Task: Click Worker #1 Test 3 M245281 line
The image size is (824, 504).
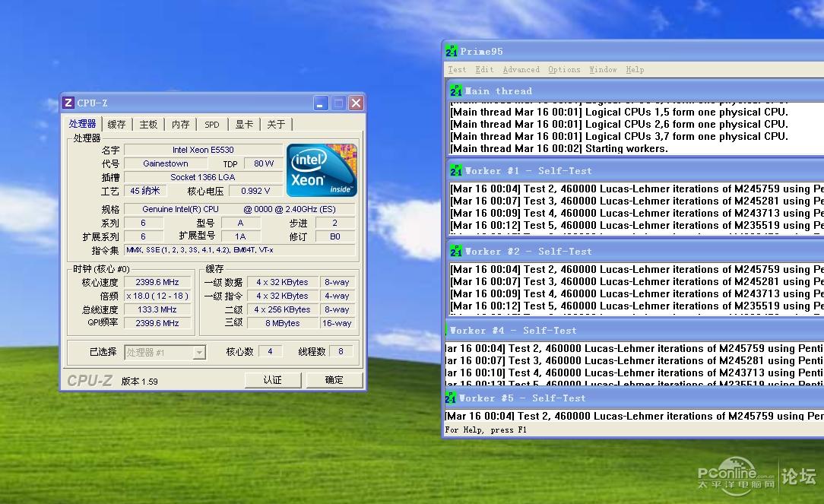Action: pyautogui.click(x=637, y=201)
